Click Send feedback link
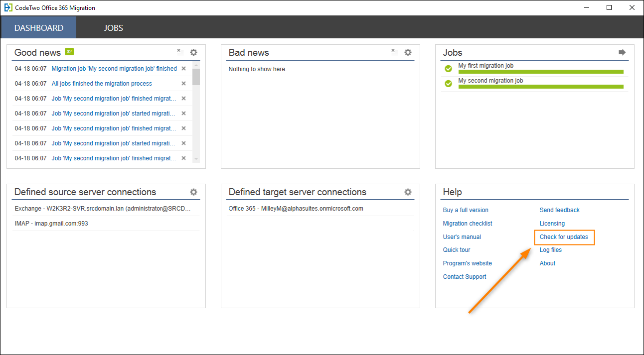The height and width of the screenshot is (355, 644). tap(560, 210)
